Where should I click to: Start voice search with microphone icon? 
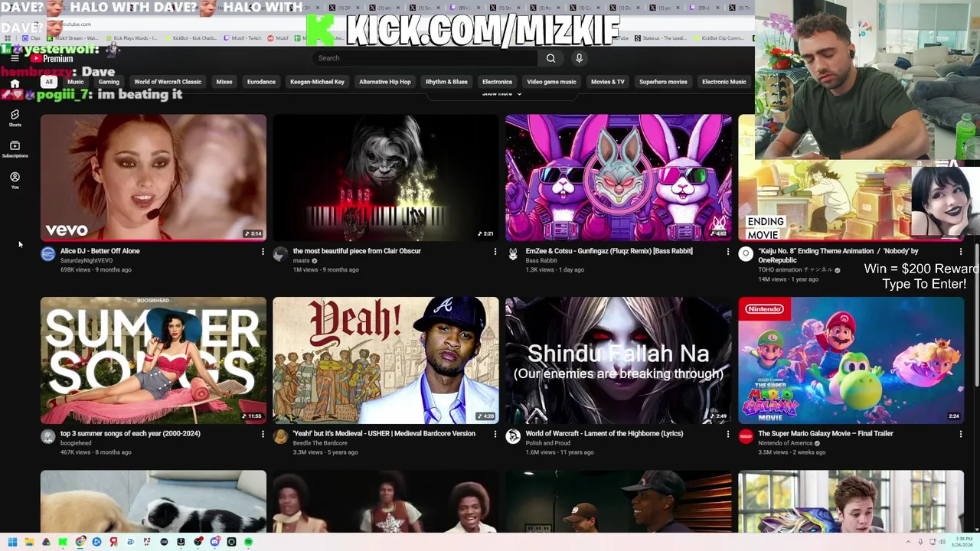[579, 58]
